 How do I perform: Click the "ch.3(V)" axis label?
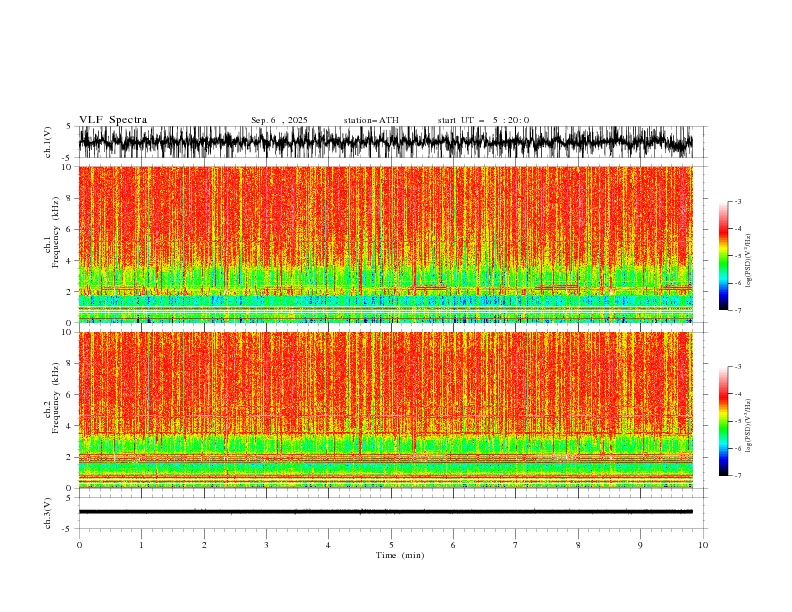click(x=48, y=513)
